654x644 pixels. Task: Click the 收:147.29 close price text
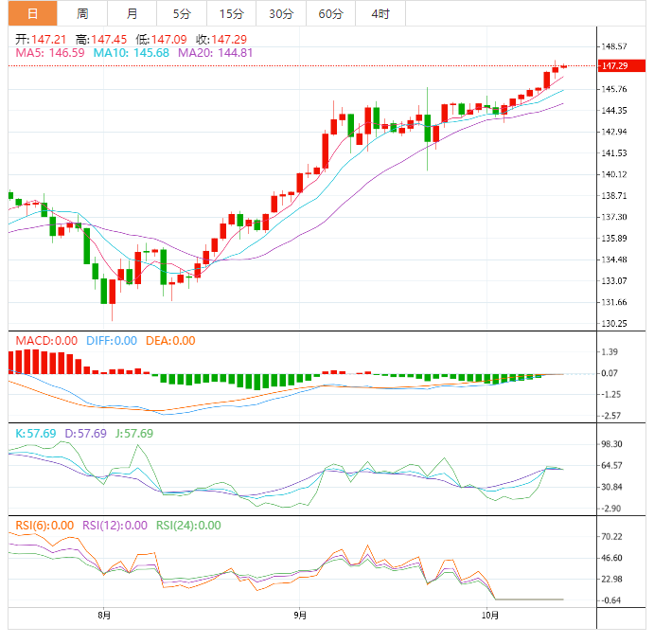[221, 40]
